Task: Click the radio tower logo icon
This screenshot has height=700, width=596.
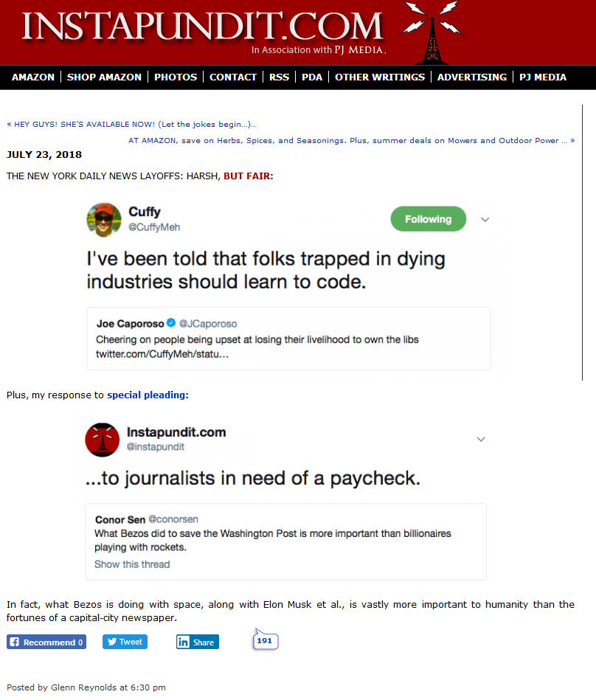Action: 432,32
